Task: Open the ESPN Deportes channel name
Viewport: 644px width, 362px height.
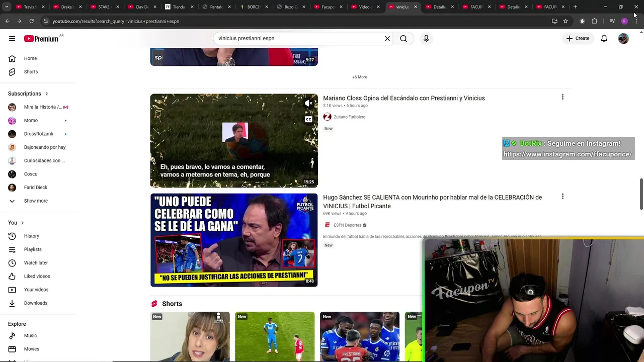Action: pyautogui.click(x=348, y=225)
